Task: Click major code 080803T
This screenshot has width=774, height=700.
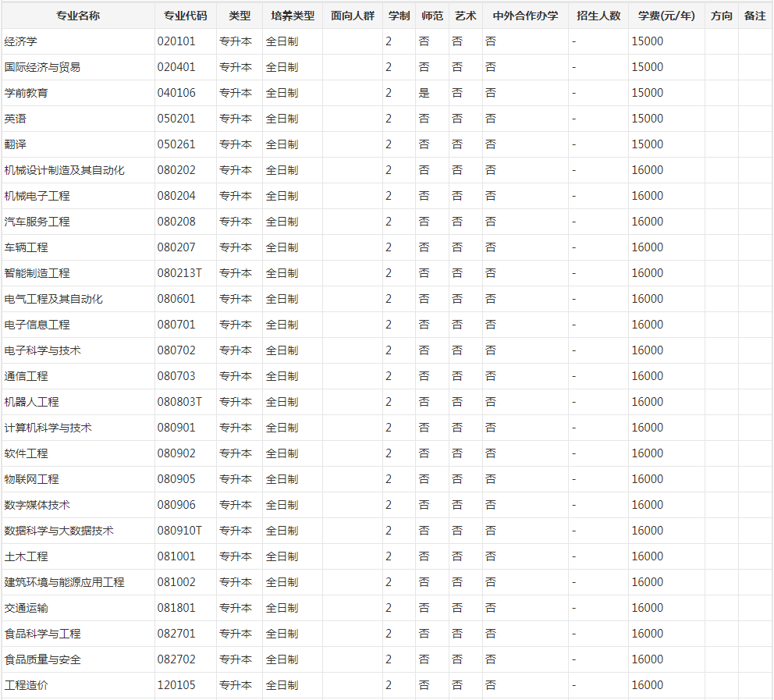Action: (179, 402)
